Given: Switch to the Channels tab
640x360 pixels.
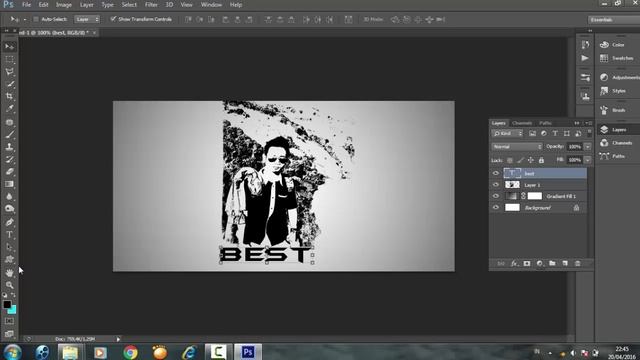Looking at the screenshot, I should point(522,123).
